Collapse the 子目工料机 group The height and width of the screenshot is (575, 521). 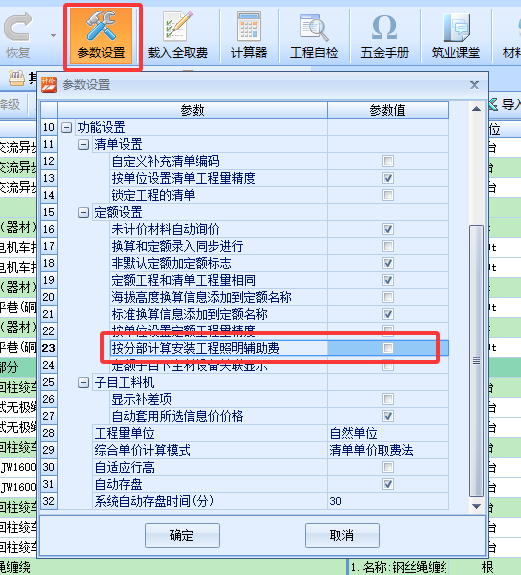(83, 383)
